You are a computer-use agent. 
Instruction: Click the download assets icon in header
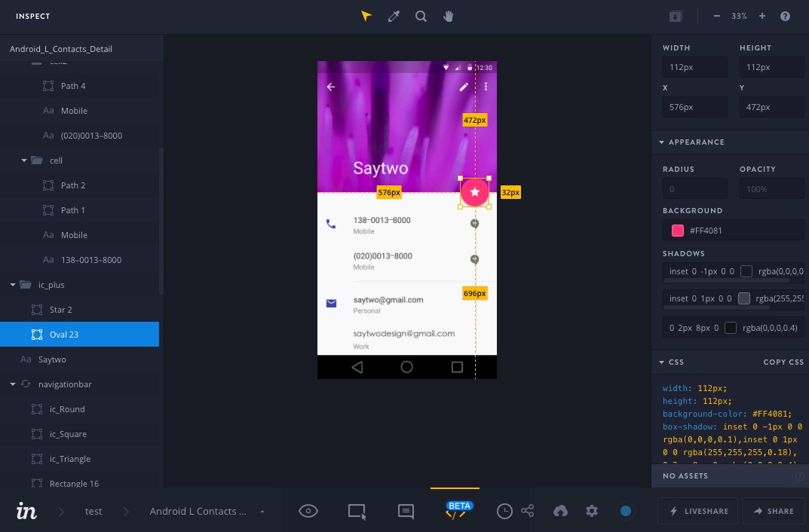pos(676,17)
